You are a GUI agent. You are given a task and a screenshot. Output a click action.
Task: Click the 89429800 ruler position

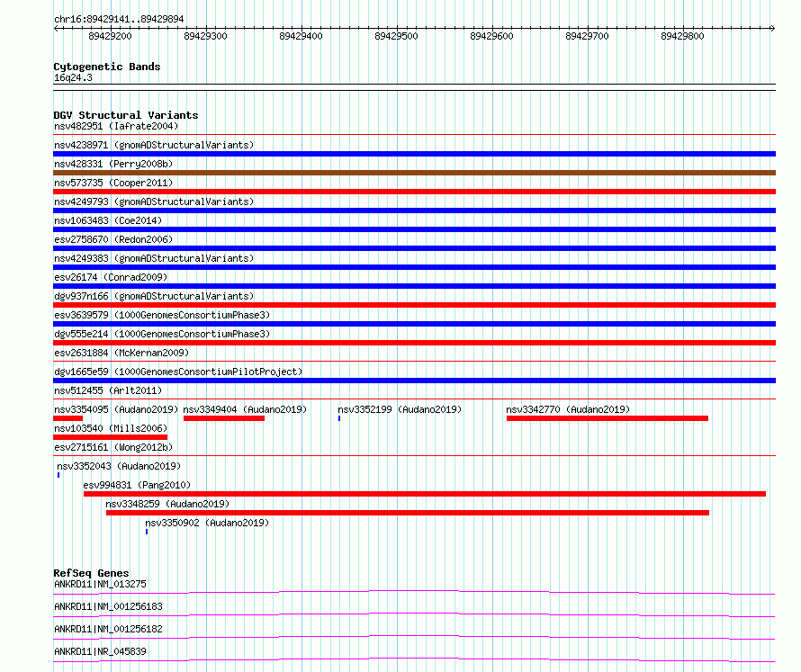point(682,36)
